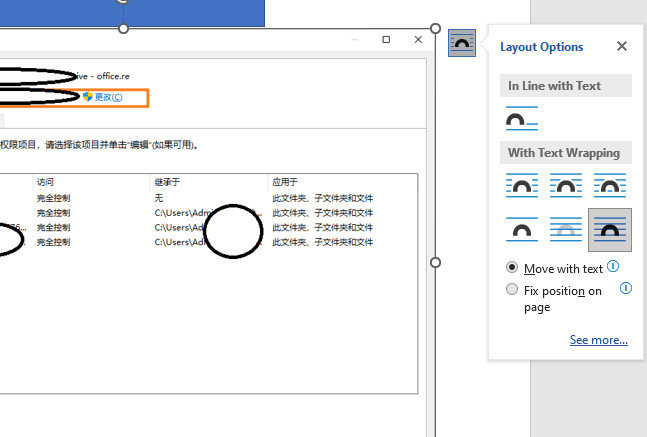Click the Layout Options title text

541,47
